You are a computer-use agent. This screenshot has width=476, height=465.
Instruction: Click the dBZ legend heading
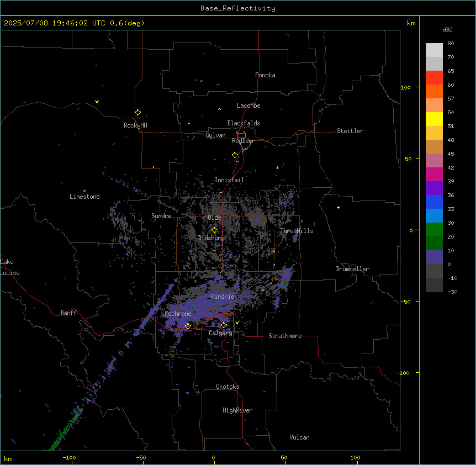tap(447, 30)
